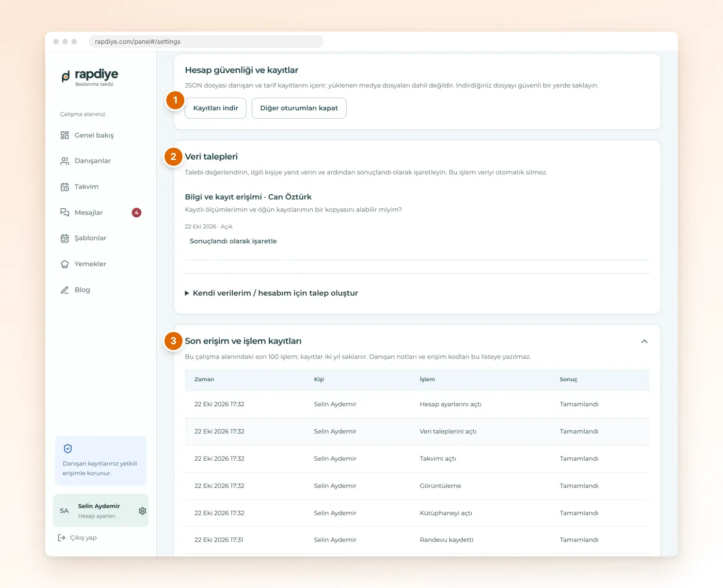Click the red Mesajlar unread badge
The height and width of the screenshot is (588, 723).
[x=136, y=212]
